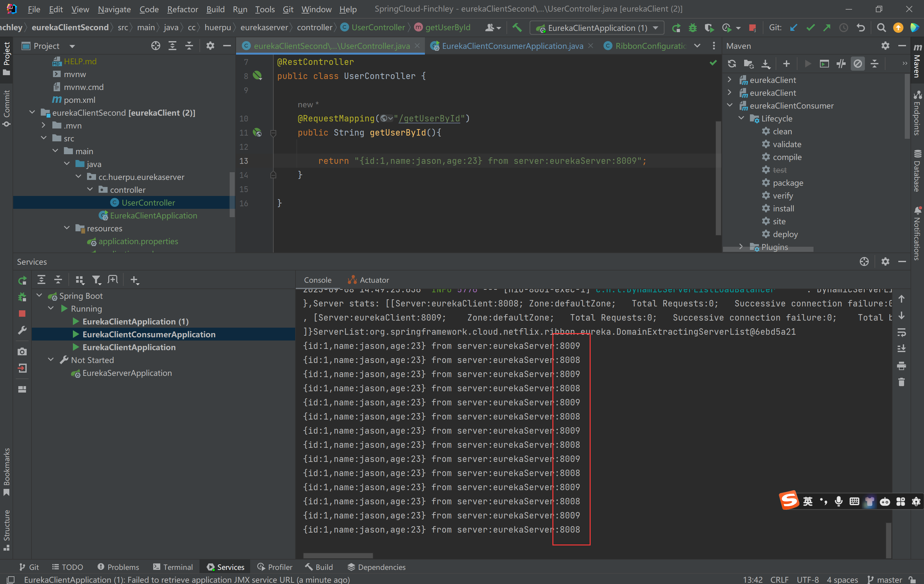Stop the running application via red square
Screen dimensions: 924x584
click(x=752, y=28)
